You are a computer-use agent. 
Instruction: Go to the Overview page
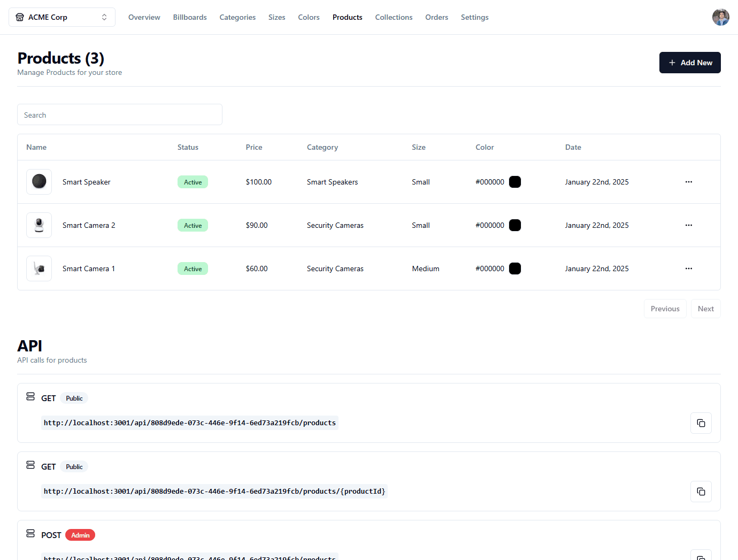pos(144,17)
